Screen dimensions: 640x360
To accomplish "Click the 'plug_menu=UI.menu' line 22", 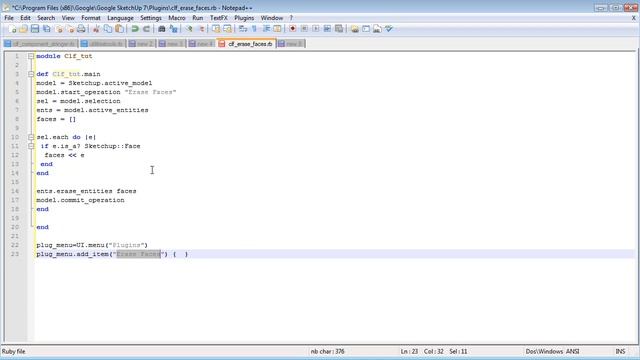I will [92, 245].
